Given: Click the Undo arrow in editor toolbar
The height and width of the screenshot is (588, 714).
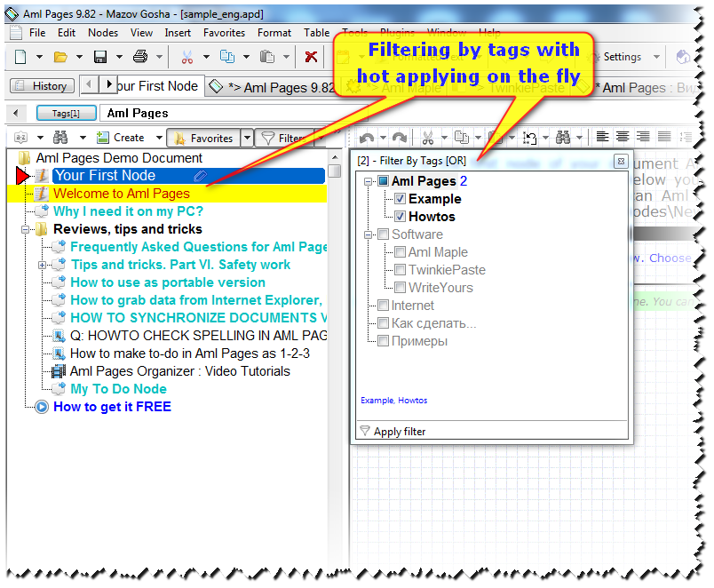Looking at the screenshot, I should click(367, 137).
